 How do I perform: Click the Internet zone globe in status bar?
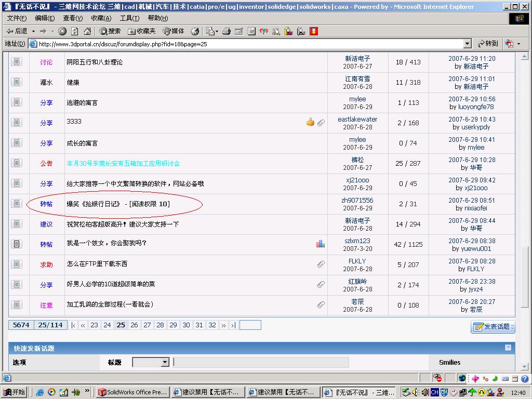pyautogui.click(x=461, y=378)
